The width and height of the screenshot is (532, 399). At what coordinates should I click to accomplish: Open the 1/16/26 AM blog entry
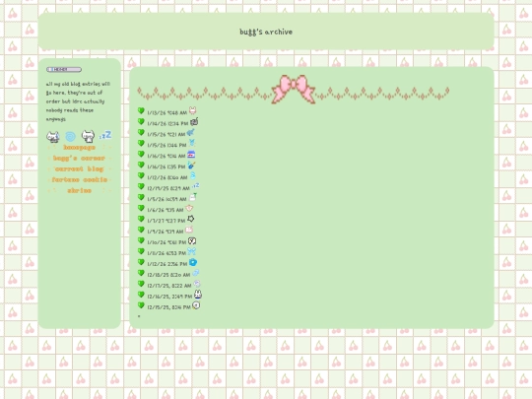coord(166,156)
